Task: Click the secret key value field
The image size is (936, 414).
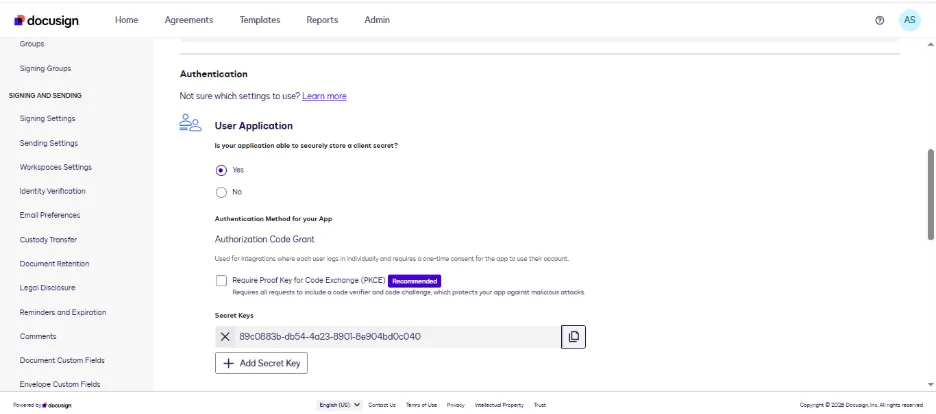Action: click(397, 337)
